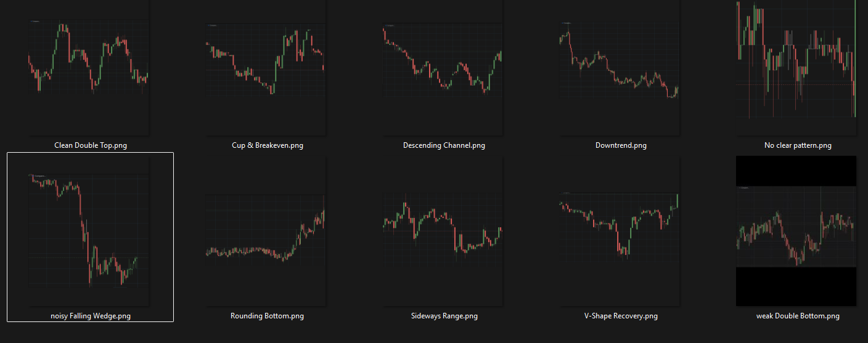Select the "Downtrend.png" file name label
The image size is (868, 343).
pyautogui.click(x=621, y=146)
